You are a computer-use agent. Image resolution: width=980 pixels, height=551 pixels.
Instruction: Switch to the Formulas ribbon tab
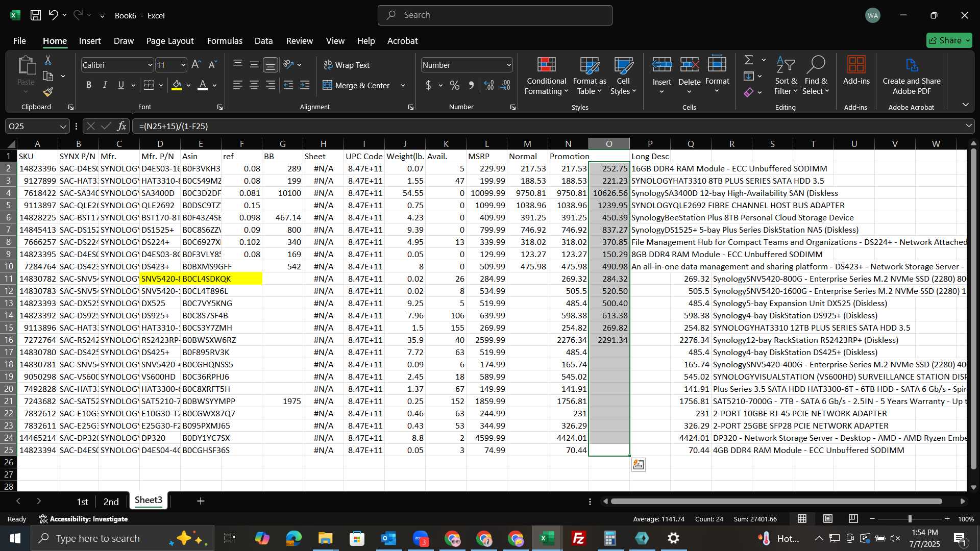coord(225,41)
